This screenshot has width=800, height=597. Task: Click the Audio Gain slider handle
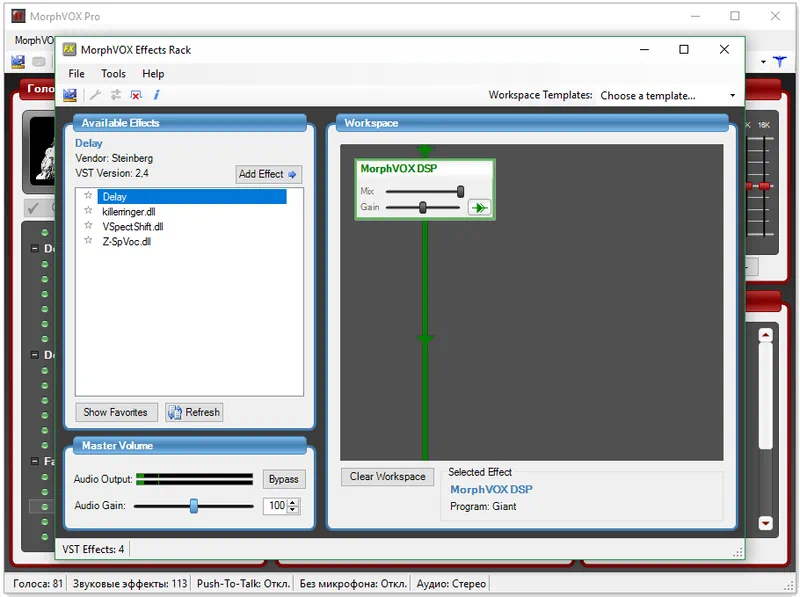pos(194,506)
